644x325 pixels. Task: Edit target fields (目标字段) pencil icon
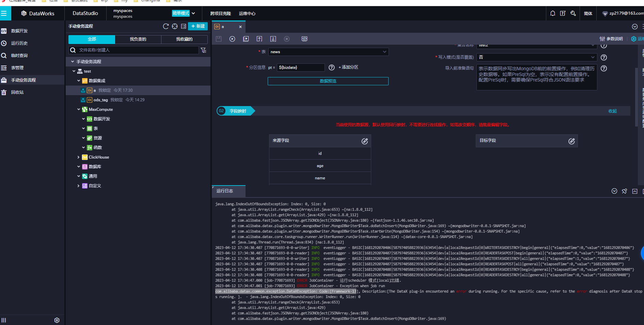(571, 141)
